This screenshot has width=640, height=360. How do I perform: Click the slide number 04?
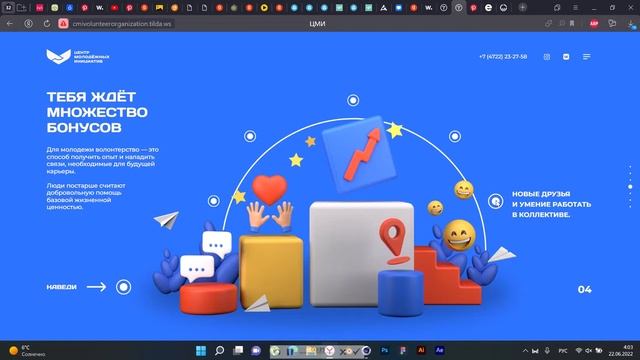pos(584,289)
